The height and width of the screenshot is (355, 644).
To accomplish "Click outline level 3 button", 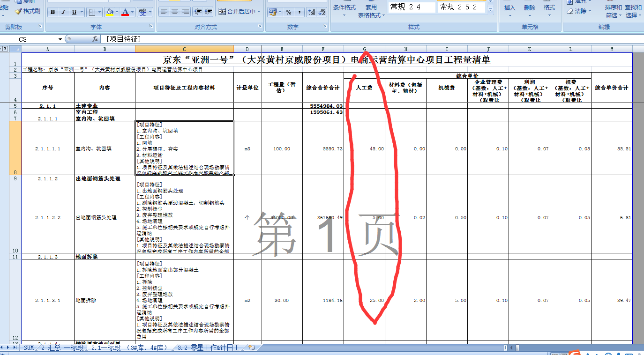I will [x=5, y=49].
